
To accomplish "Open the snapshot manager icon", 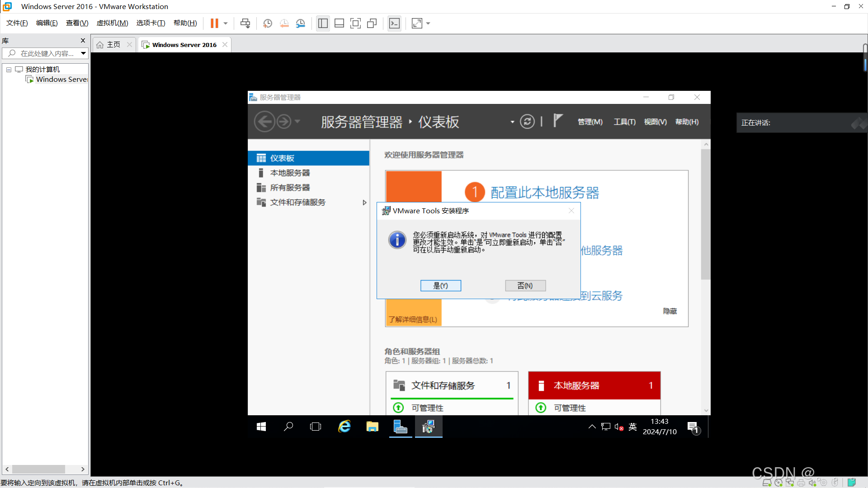I will tap(301, 23).
